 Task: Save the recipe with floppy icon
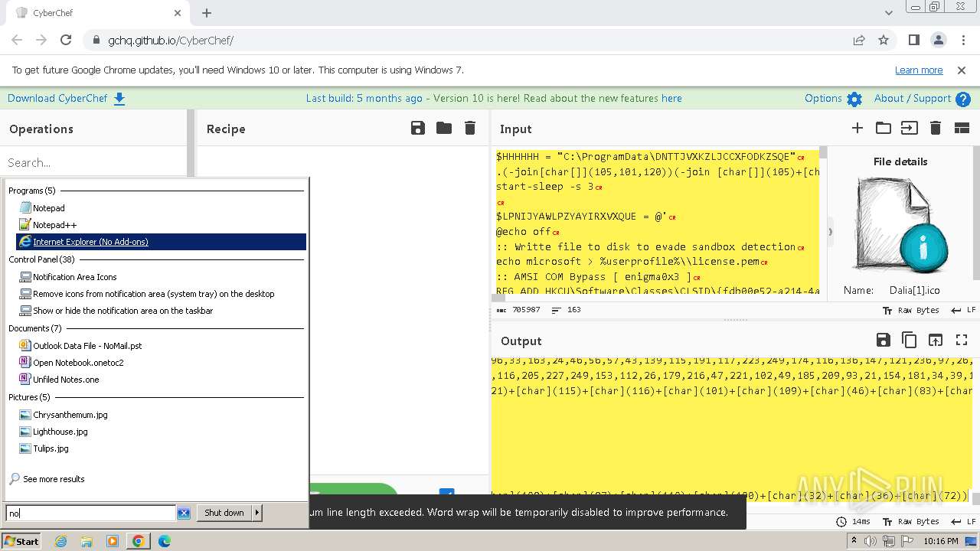click(418, 128)
